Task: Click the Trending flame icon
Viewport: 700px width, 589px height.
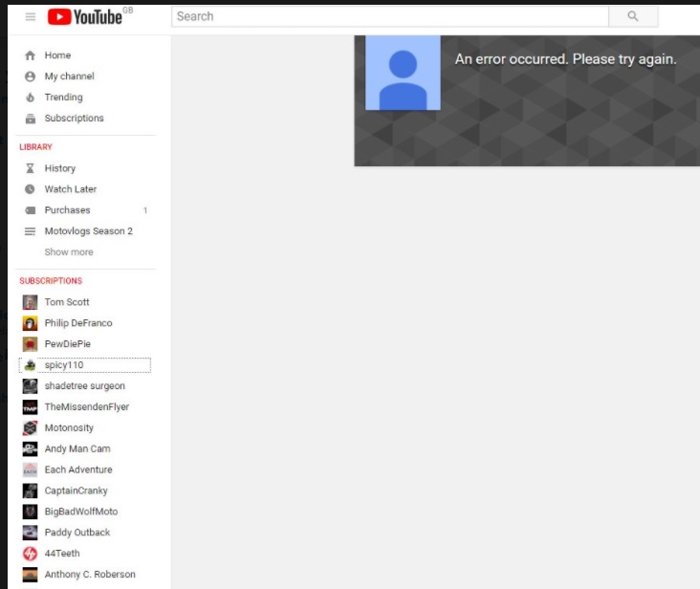Action: (30, 98)
